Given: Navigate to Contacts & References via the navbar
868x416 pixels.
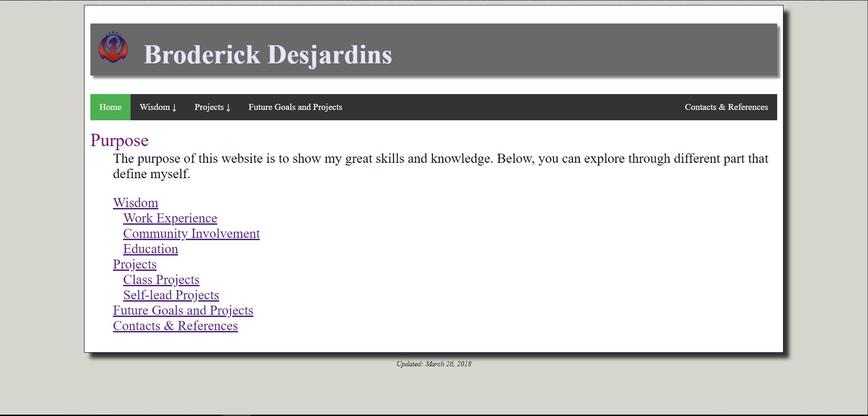Looking at the screenshot, I should pos(726,107).
